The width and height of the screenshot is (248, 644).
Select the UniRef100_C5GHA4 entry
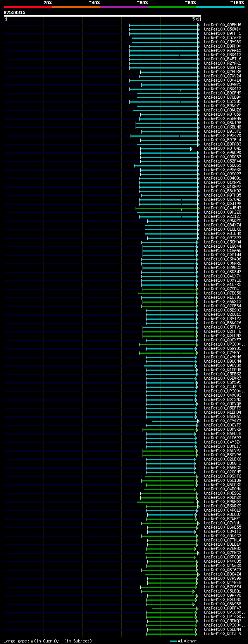[222, 242]
